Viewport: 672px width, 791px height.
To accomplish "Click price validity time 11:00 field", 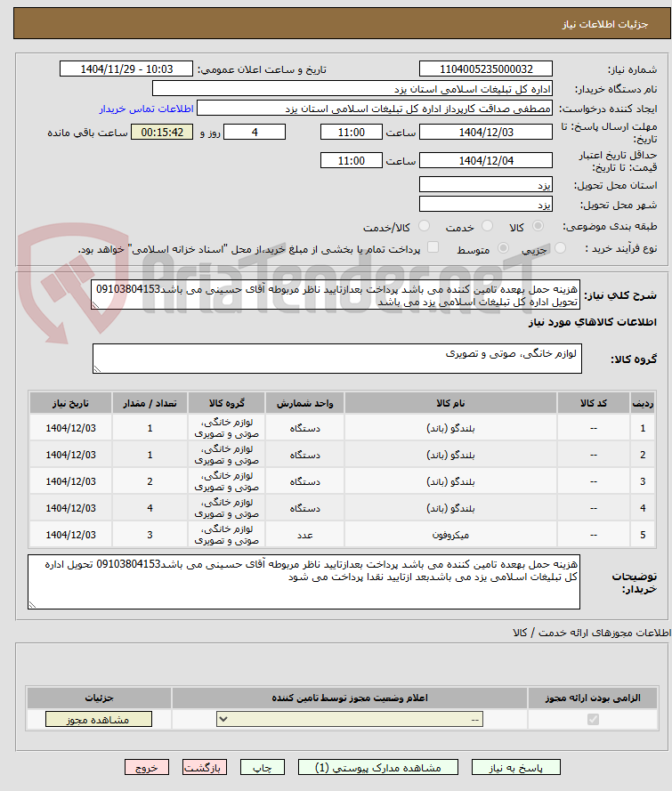I will coord(352,160).
